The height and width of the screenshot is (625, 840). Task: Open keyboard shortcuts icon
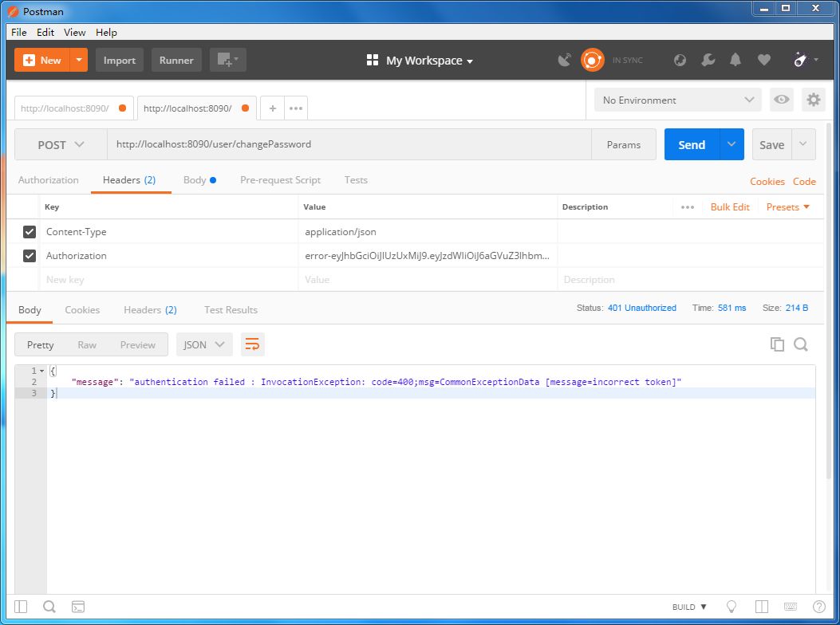(791, 606)
